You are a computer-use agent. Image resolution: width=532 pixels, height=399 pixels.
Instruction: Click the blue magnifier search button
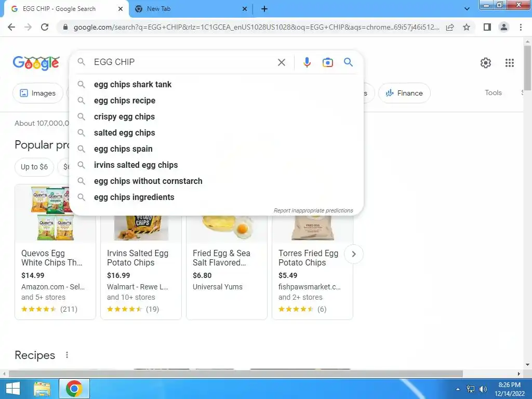pyautogui.click(x=348, y=62)
